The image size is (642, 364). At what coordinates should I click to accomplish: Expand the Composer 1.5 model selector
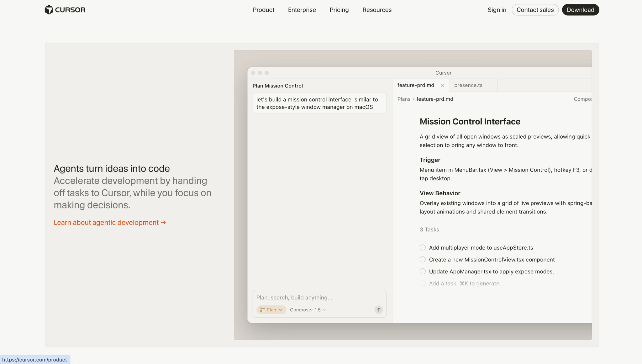click(308, 310)
